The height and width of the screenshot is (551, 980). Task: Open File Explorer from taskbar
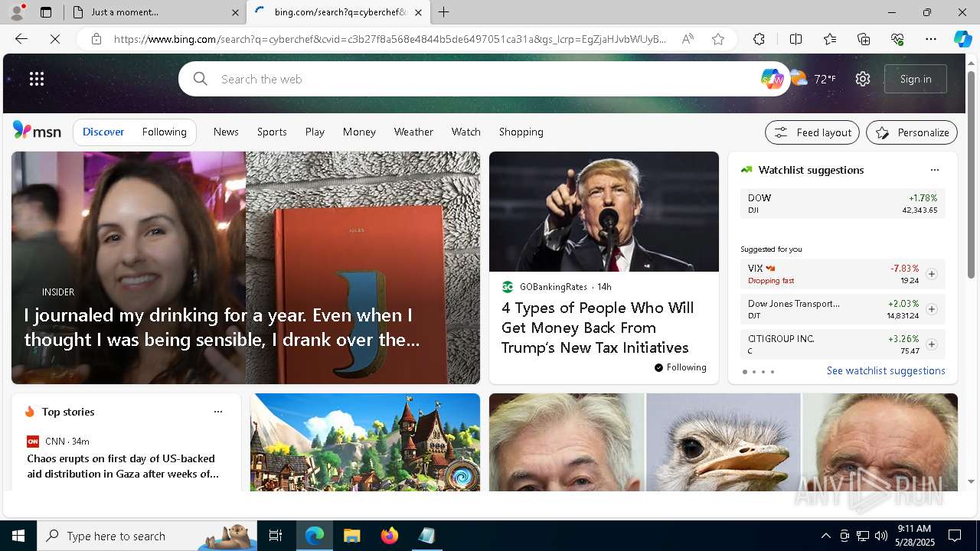point(351,536)
